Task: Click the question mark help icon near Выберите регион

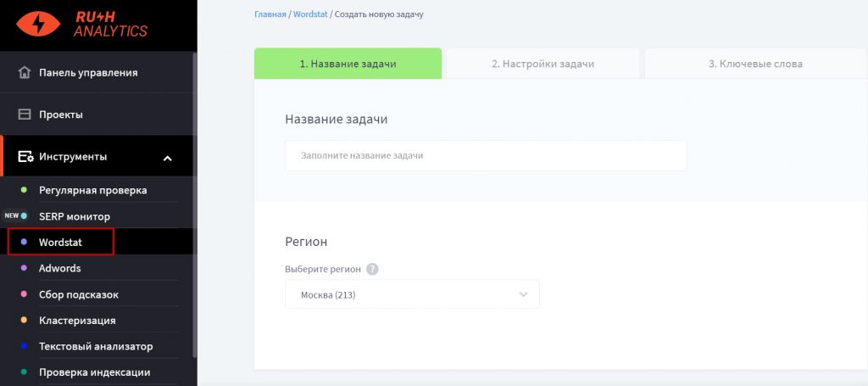Action: [373, 269]
